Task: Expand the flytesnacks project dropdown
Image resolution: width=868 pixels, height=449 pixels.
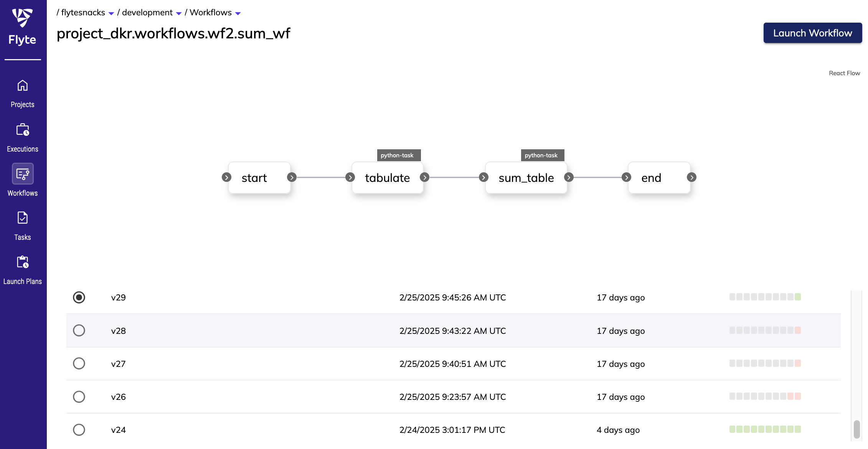Action: [x=111, y=13]
